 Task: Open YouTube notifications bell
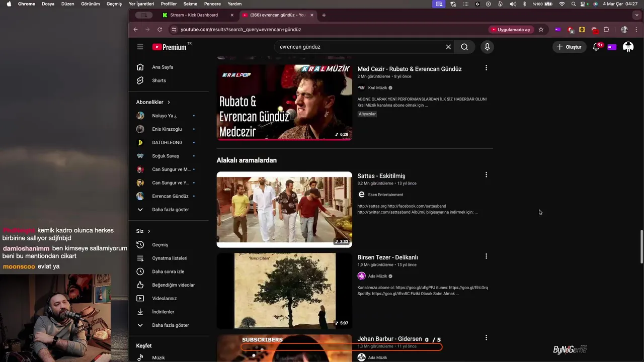tap(597, 47)
